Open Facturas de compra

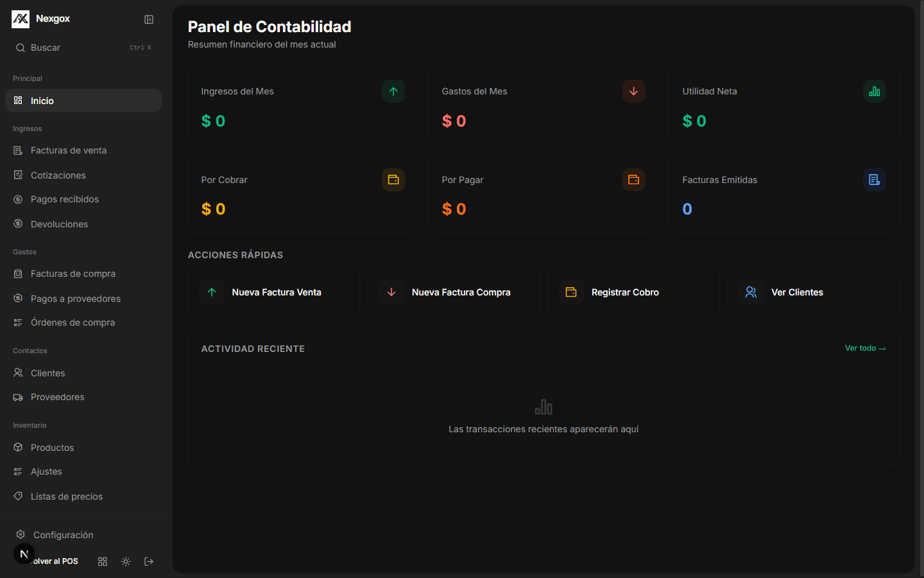pyautogui.click(x=83, y=274)
